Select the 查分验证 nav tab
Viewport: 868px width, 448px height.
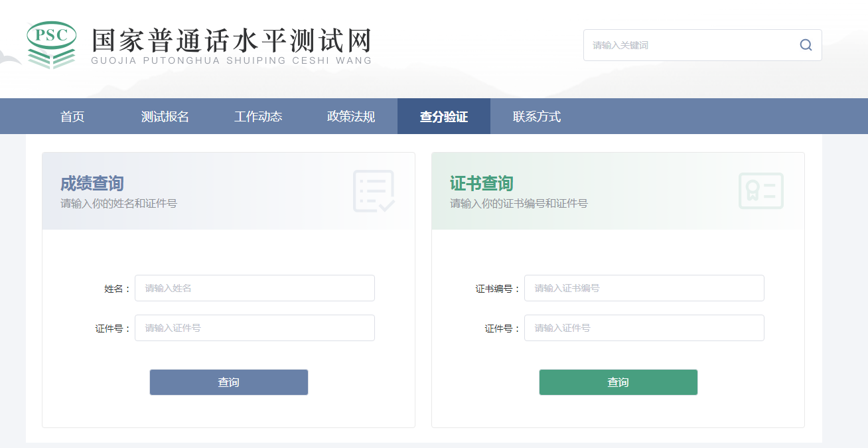[x=444, y=117]
